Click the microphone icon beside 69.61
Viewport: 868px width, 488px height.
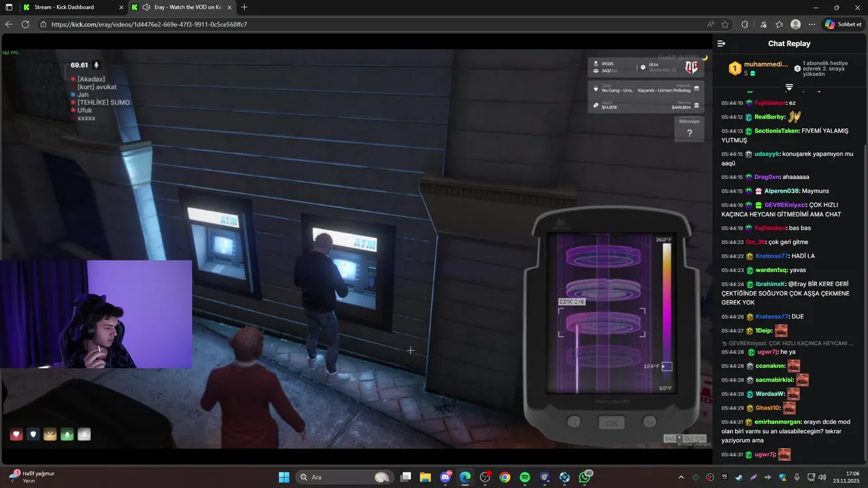point(96,65)
